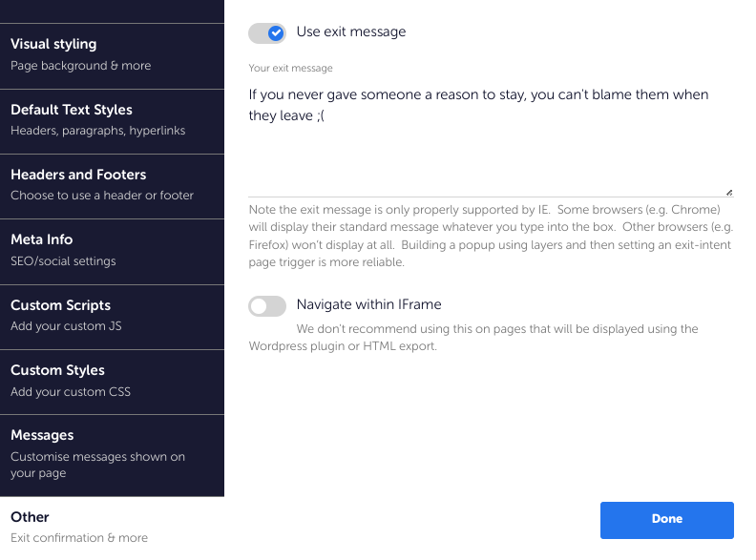Enable the Navigate within IFrame toggle
Viewport: 756px width, 560px height.
coord(267,306)
